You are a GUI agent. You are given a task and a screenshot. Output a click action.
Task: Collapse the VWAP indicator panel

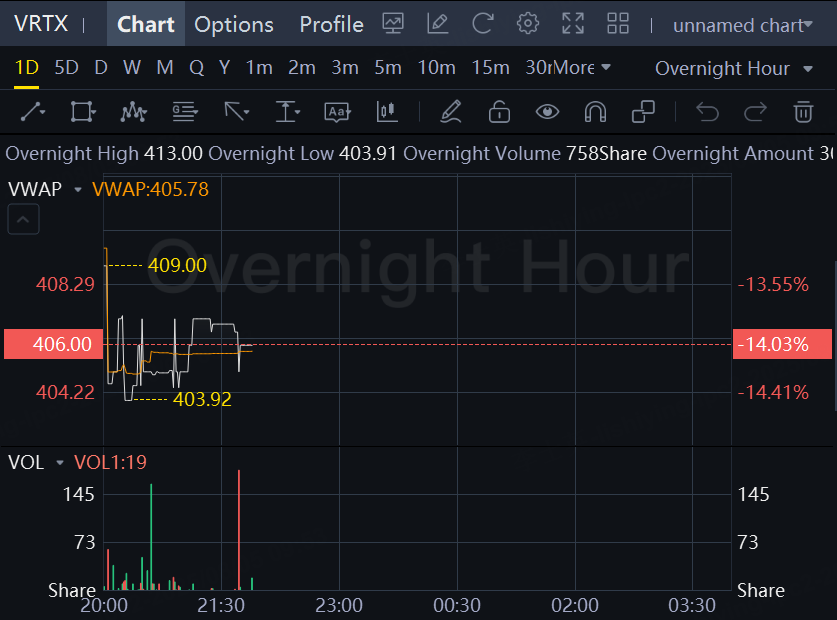point(24,219)
